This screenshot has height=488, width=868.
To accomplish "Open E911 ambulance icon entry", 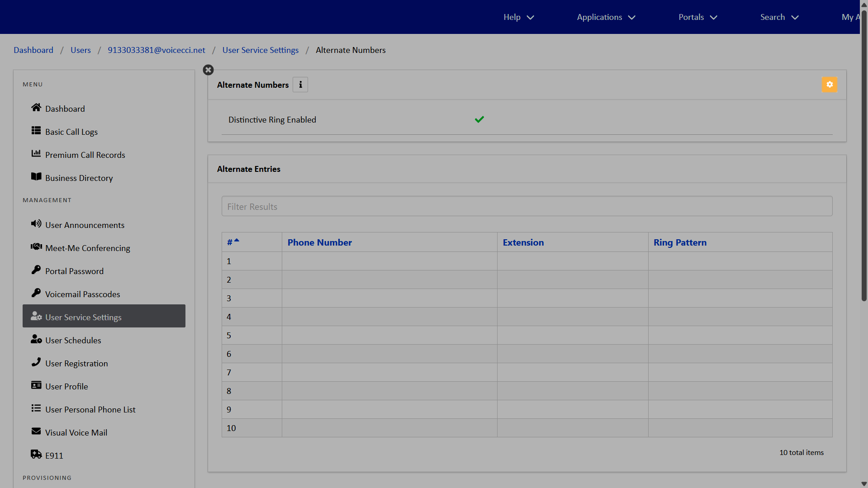I will [36, 455].
